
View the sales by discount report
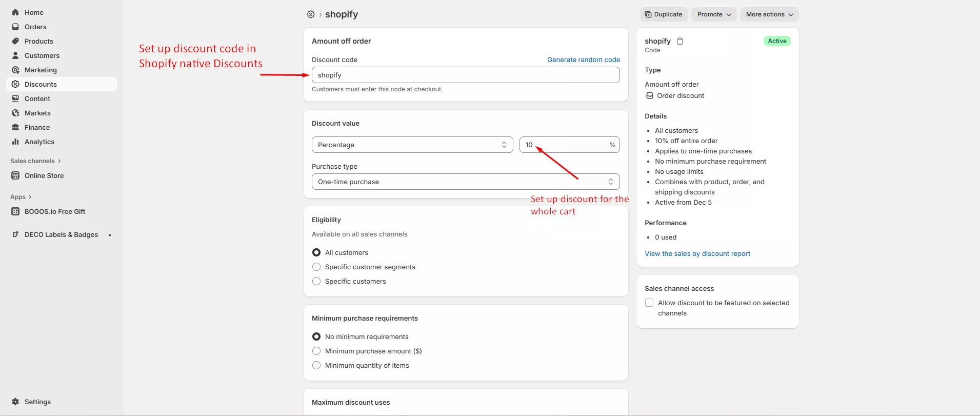[x=697, y=253]
